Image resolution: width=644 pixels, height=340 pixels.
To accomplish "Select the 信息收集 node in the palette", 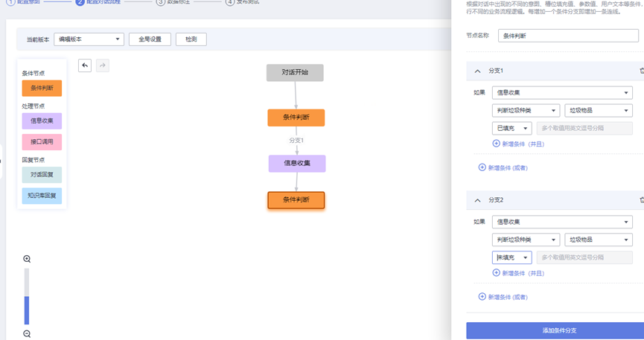I will click(42, 121).
